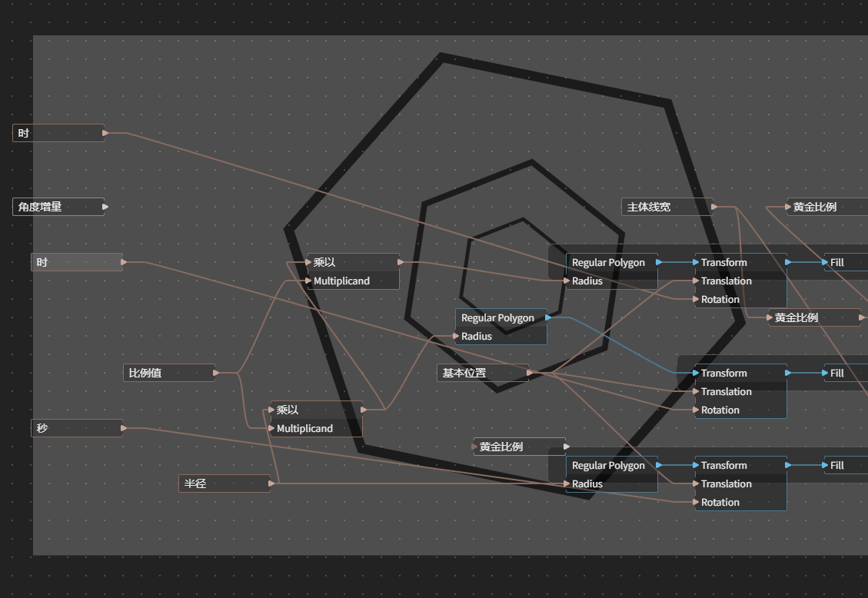The width and height of the screenshot is (868, 598).
Task: Click the output connector of 比例值 node
Action: click(216, 373)
